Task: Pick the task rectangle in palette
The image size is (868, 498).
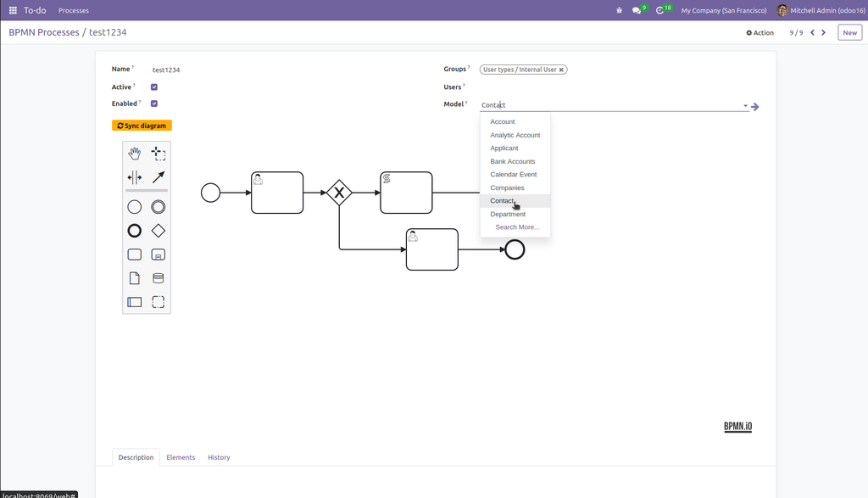Action: click(x=135, y=255)
